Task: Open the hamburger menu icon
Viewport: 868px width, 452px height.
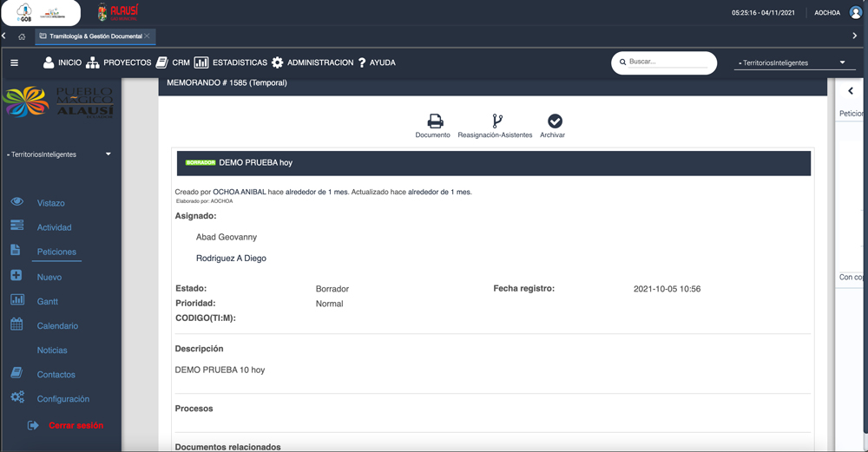Action: tap(14, 63)
